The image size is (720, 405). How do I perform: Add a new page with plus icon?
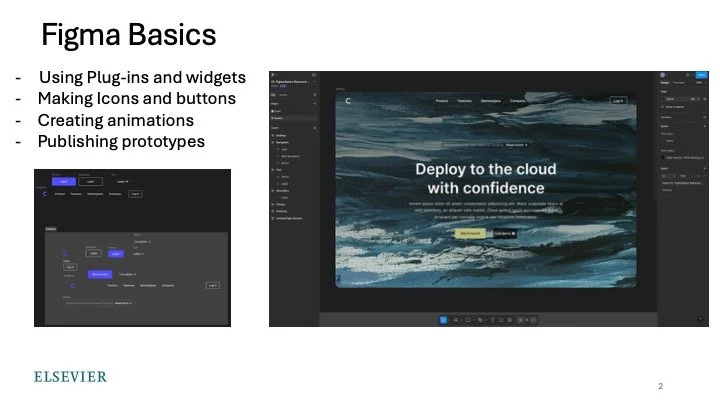[315, 103]
